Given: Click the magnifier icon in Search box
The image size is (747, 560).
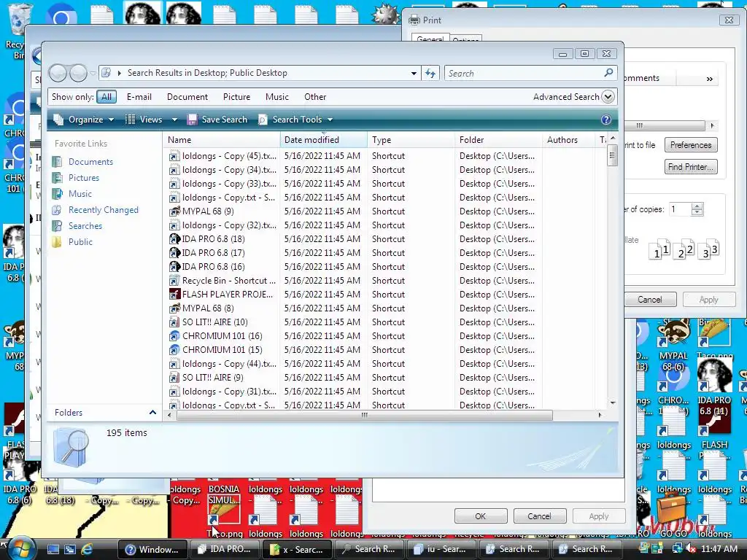Looking at the screenshot, I should (x=608, y=73).
